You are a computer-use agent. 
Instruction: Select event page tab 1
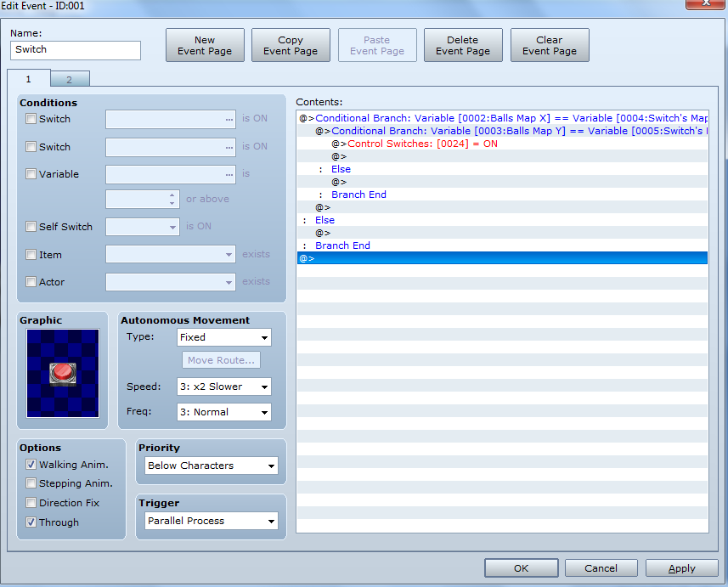click(x=28, y=79)
